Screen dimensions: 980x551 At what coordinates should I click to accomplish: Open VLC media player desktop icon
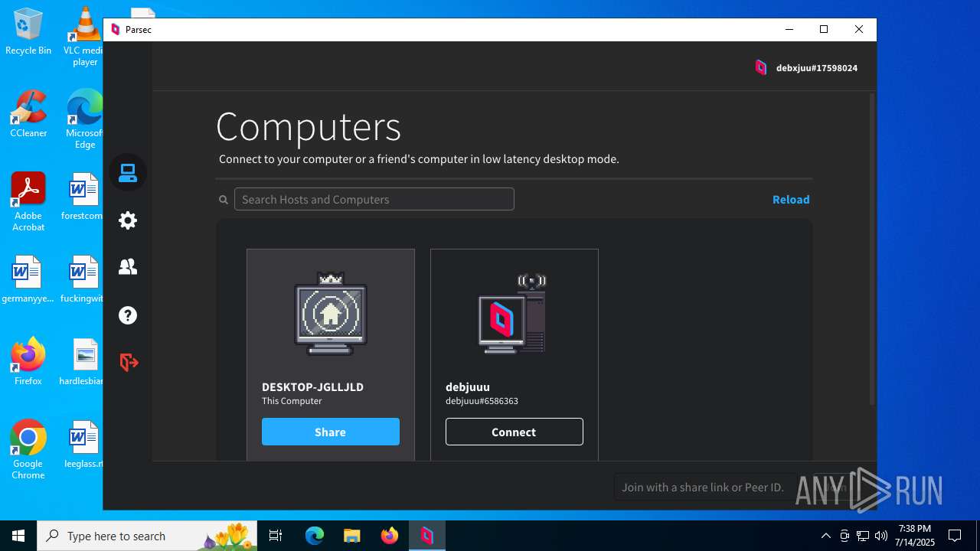point(85,37)
